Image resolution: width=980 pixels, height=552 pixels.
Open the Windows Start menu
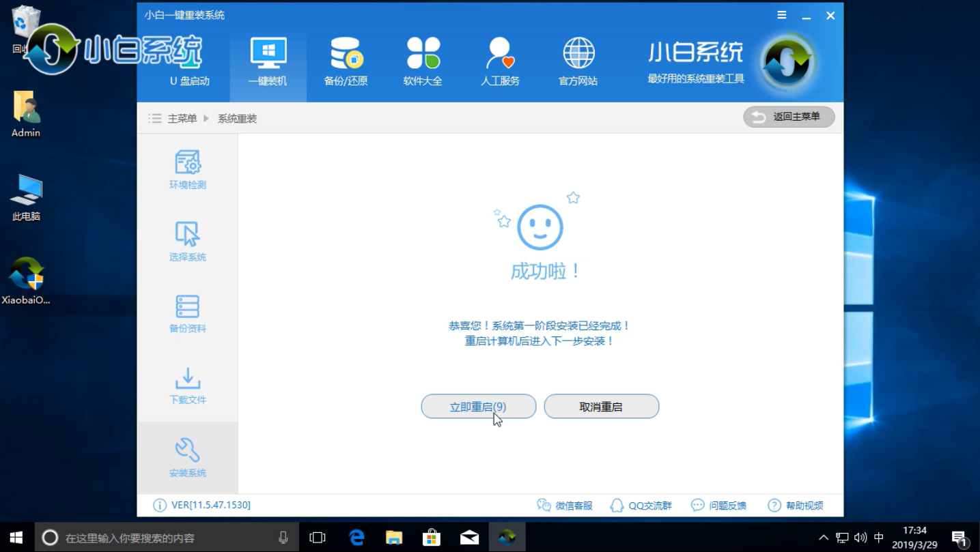pos(16,538)
